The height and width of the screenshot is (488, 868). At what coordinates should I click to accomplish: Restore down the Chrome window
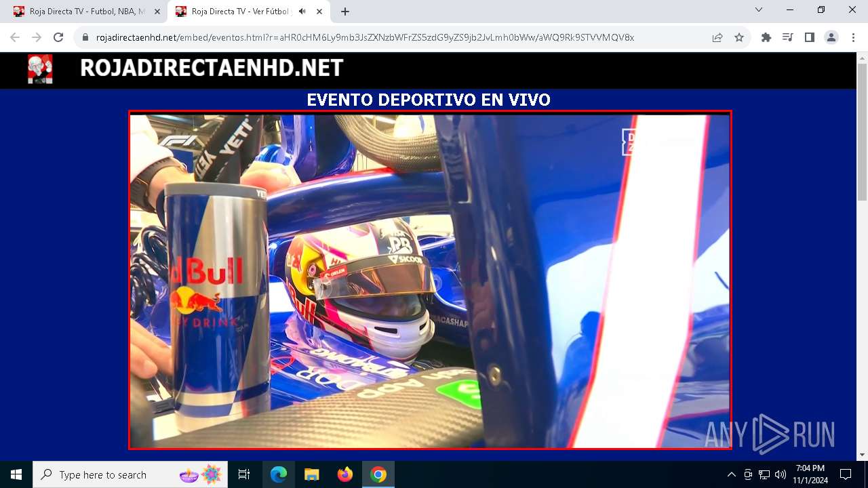821,10
